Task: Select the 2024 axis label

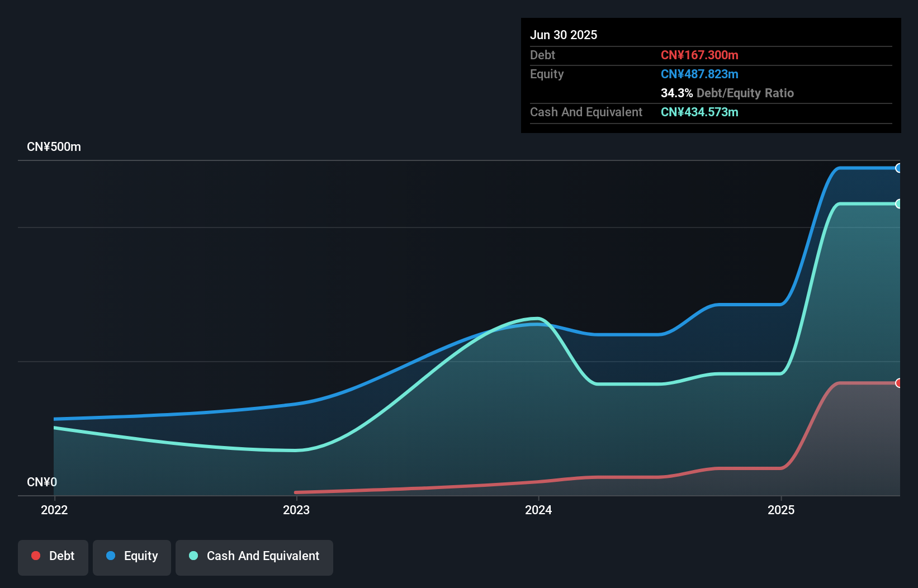Action: 538,510
